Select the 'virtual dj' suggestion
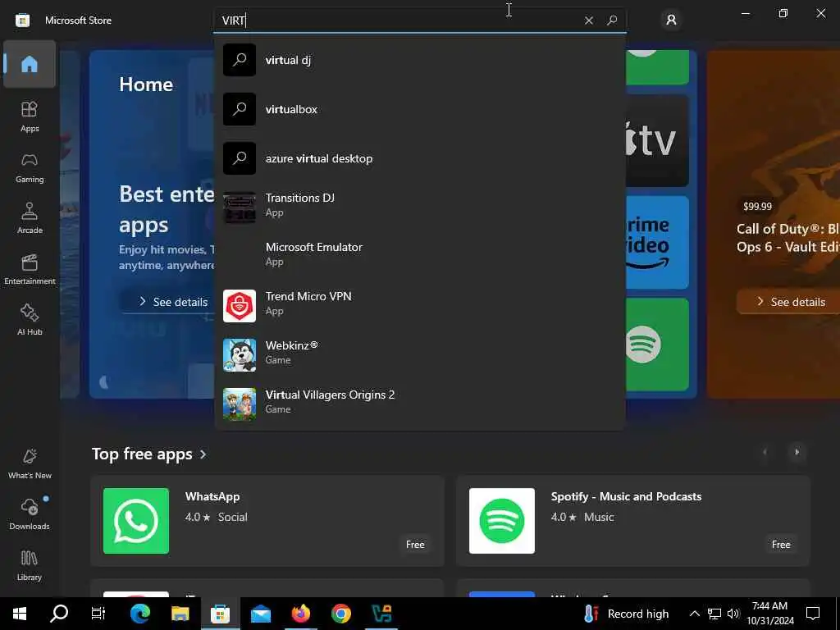Viewport: 840px width, 630px height. point(419,60)
